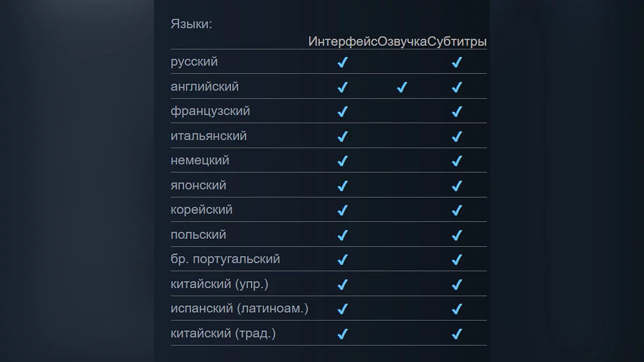The image size is (644, 362).
Task: Click the Brazilian Portuguese subtitles checkmark
Action: tap(457, 260)
